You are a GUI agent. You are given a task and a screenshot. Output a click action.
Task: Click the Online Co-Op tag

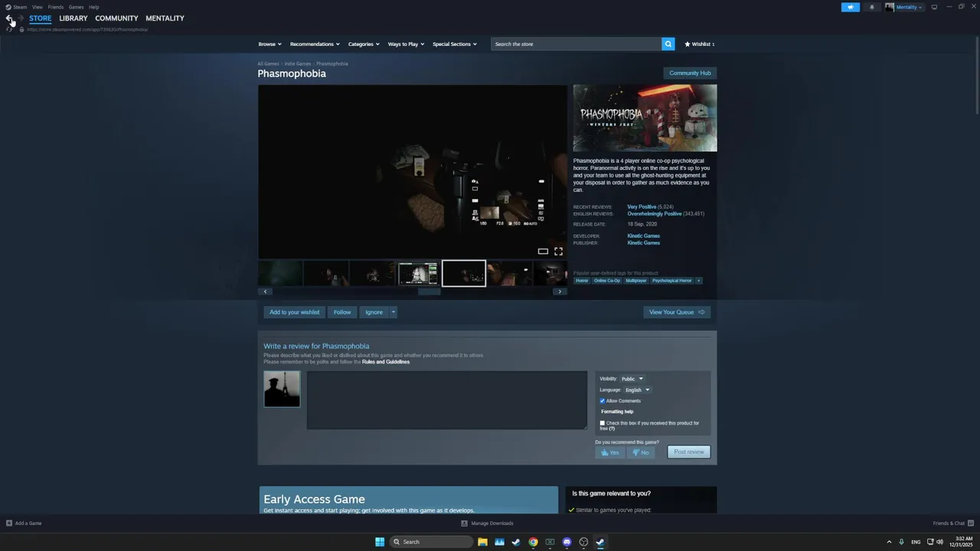point(607,281)
